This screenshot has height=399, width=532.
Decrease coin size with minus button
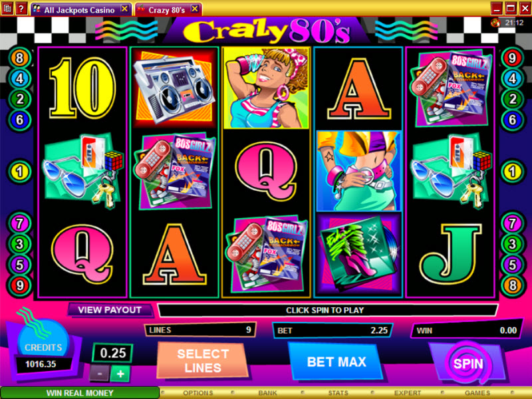click(x=99, y=374)
